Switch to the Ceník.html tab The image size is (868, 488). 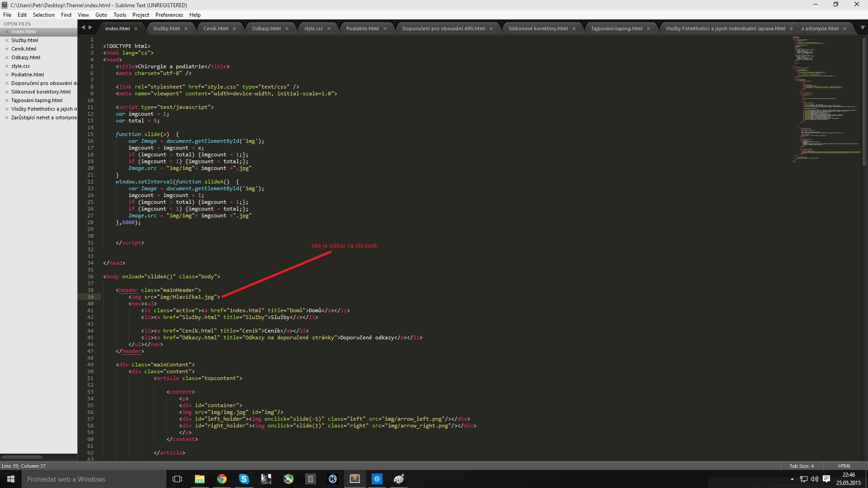pos(216,28)
